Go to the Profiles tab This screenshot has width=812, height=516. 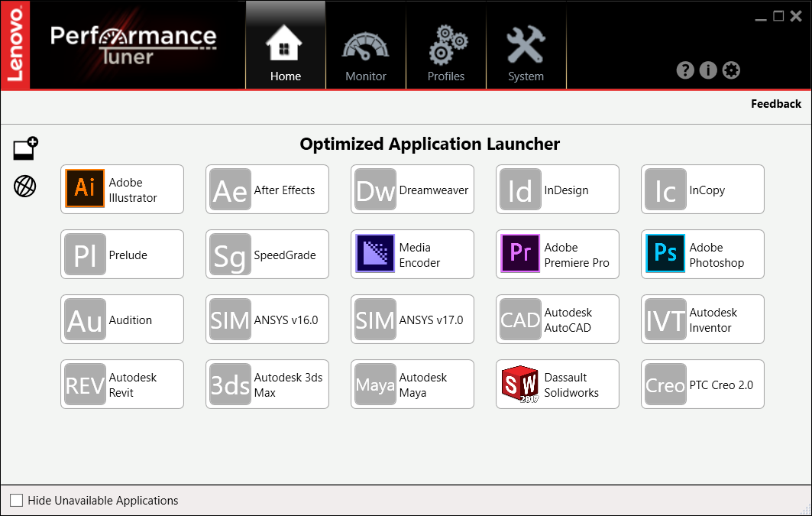pyautogui.click(x=446, y=45)
